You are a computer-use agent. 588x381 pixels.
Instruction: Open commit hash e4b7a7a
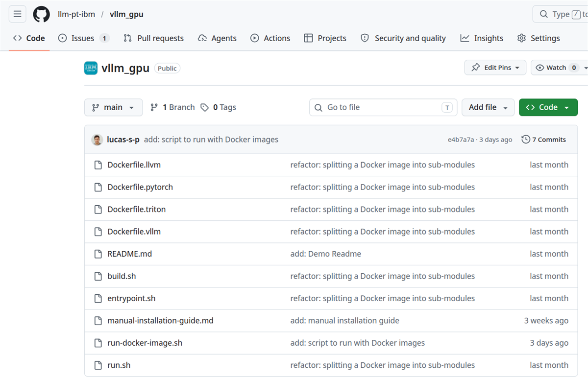(461, 140)
